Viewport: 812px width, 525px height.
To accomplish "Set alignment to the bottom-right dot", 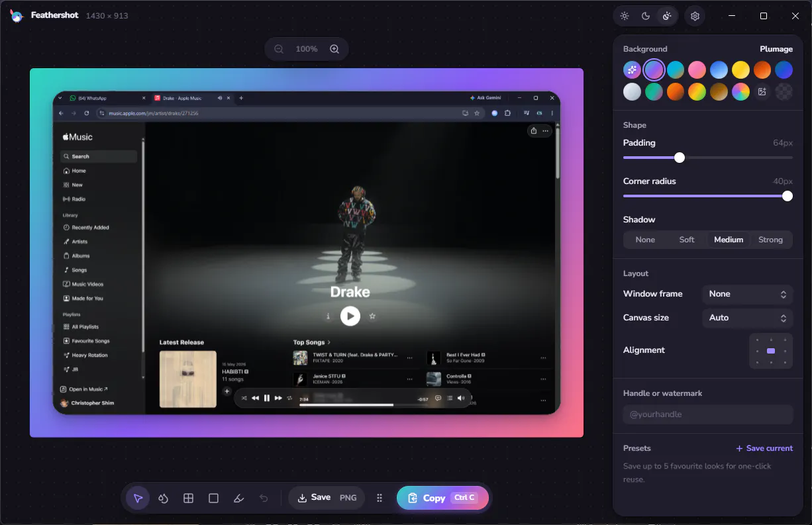I will coord(785,363).
